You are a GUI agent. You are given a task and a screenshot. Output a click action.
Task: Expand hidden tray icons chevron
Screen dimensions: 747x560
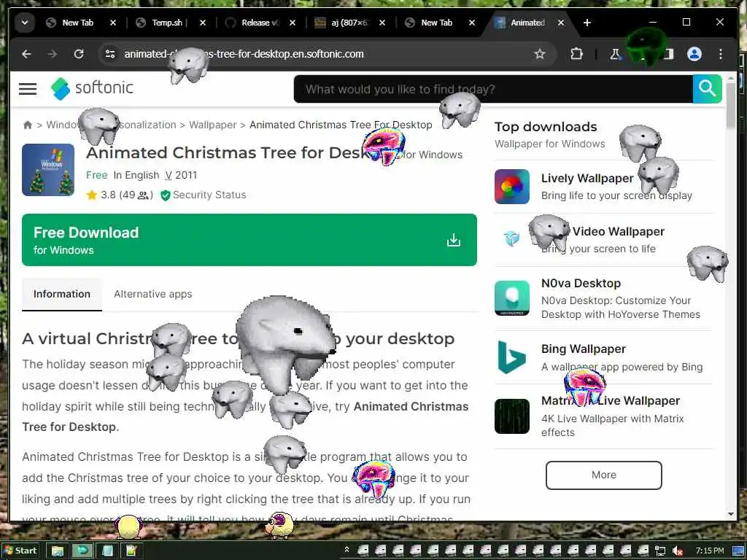(347, 550)
